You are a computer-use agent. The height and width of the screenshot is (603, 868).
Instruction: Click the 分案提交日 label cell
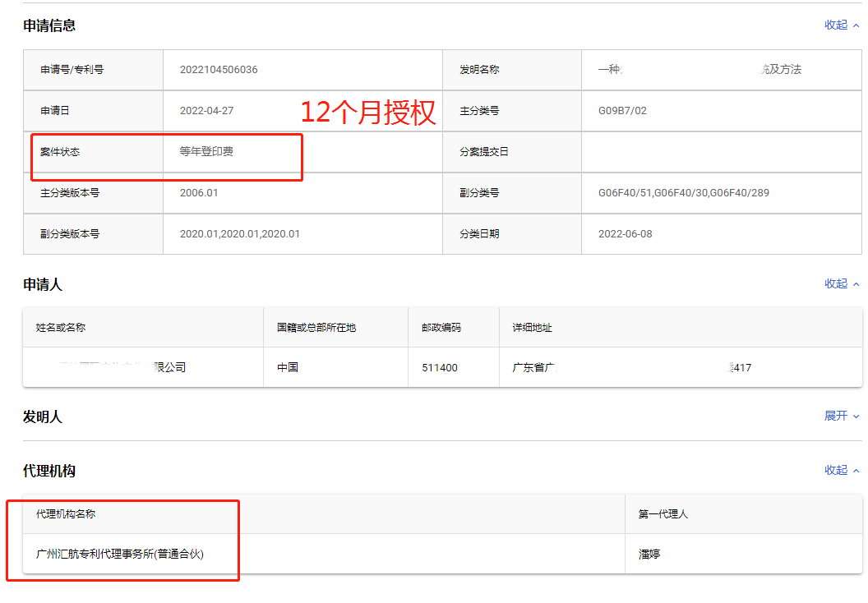click(512, 152)
